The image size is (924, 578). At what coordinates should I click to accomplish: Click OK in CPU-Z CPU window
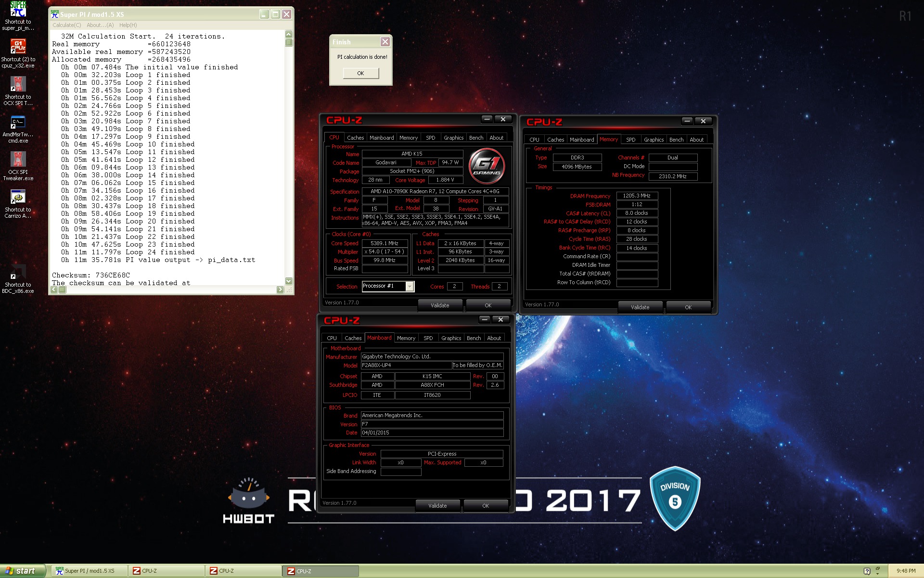coord(488,305)
